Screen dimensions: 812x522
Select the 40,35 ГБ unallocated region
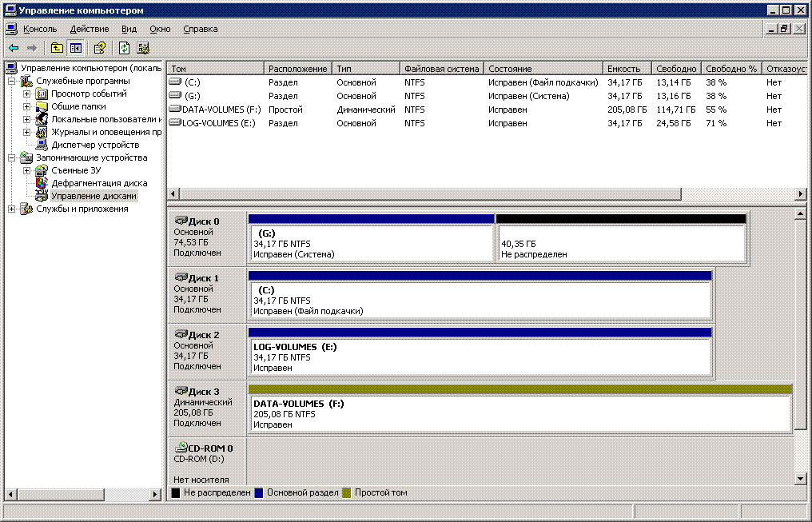(x=620, y=243)
